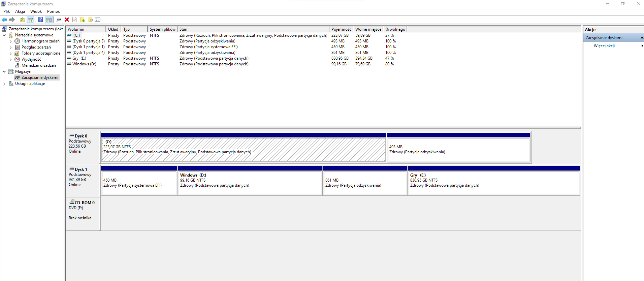The height and width of the screenshot is (281, 644).
Task: Click the folder with magnifier search icon
Action: pyautogui.click(x=90, y=20)
